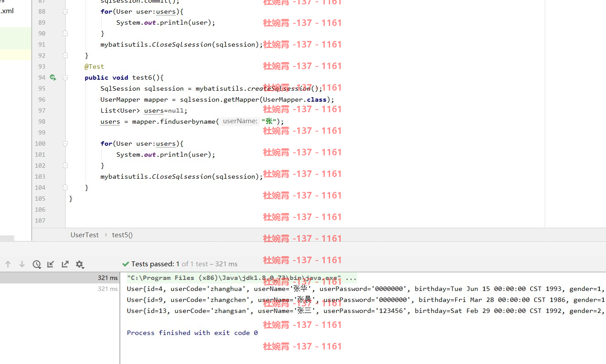Click console line with userCode='zhanghua'

tap(366, 289)
